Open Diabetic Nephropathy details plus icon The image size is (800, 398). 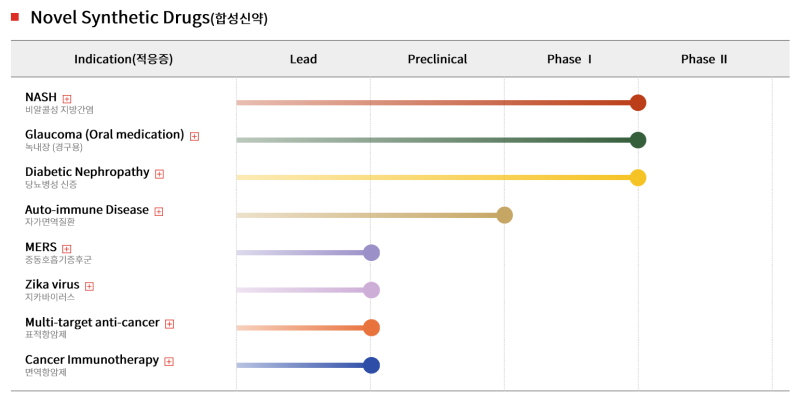tap(159, 174)
